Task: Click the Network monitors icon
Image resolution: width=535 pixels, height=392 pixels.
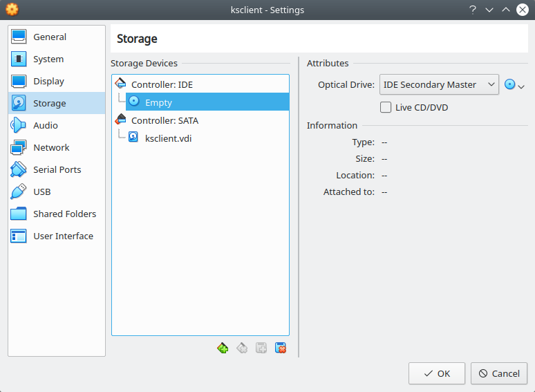Action: 19,147
